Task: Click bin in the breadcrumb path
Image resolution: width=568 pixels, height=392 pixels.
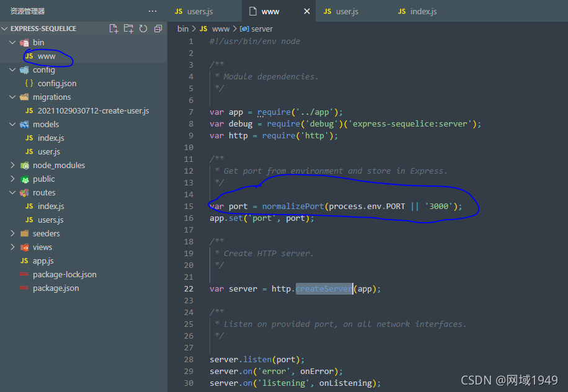Action: pyautogui.click(x=183, y=29)
